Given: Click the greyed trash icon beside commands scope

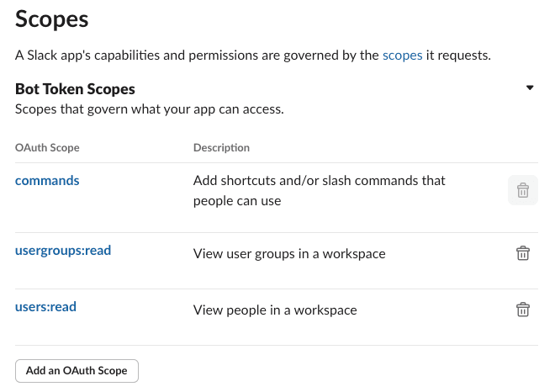Looking at the screenshot, I should (x=523, y=190).
